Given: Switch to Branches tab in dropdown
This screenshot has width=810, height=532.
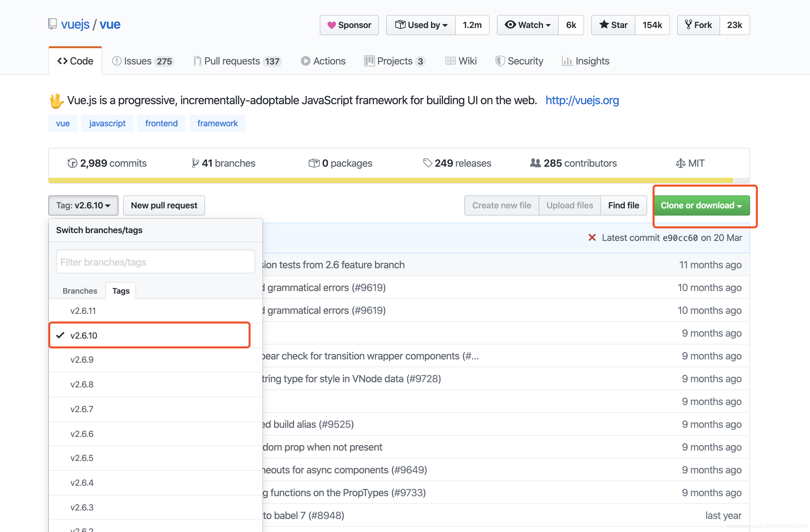Looking at the screenshot, I should click(x=80, y=291).
